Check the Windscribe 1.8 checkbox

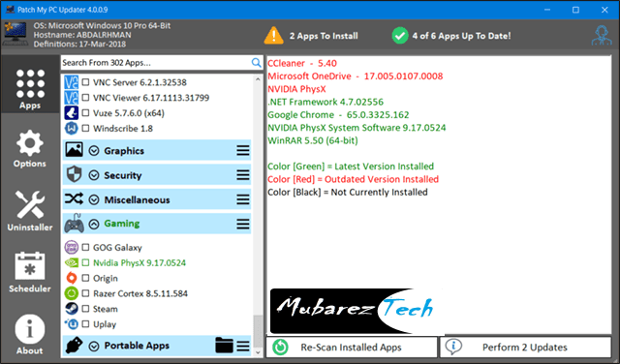pyautogui.click(x=85, y=129)
